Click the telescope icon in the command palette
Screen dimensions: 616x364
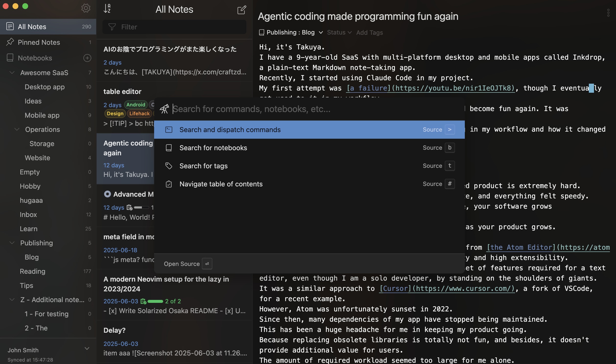164,109
